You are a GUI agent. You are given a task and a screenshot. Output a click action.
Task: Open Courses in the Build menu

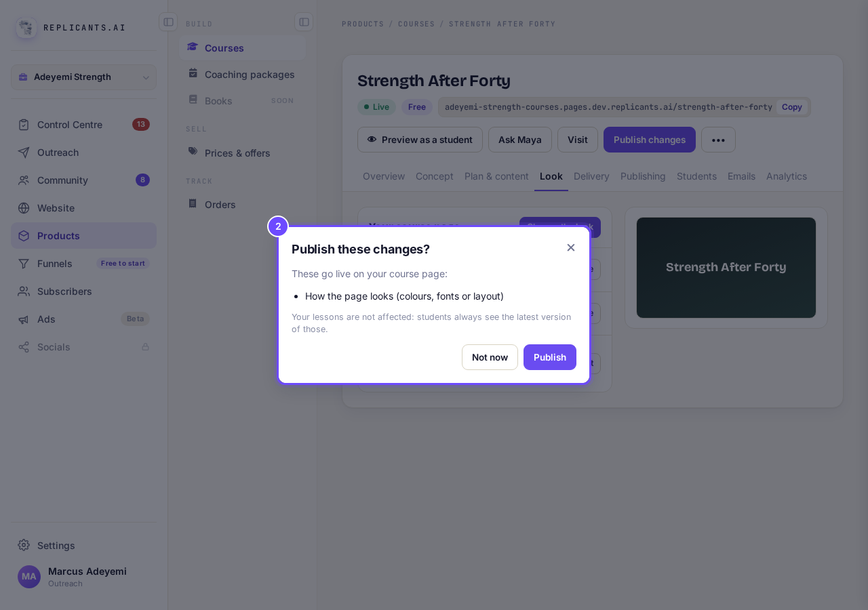click(x=243, y=47)
